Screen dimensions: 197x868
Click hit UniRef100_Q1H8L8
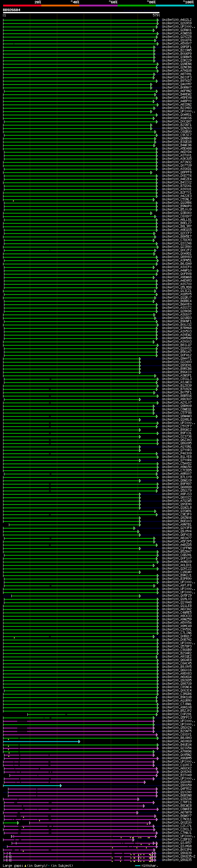point(177,419)
